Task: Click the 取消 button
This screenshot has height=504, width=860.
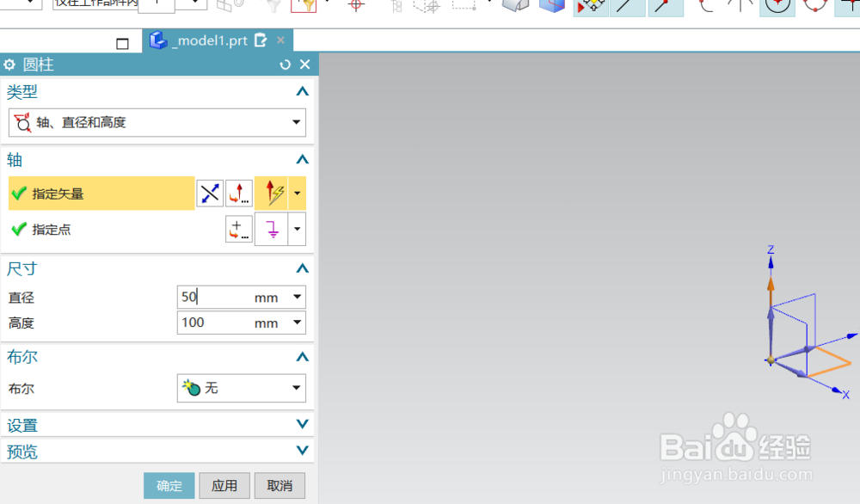Action: point(279,485)
